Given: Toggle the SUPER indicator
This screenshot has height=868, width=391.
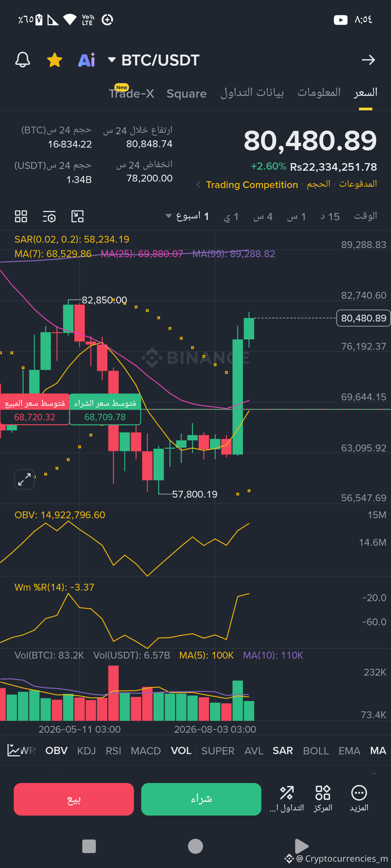Looking at the screenshot, I should [218, 751].
